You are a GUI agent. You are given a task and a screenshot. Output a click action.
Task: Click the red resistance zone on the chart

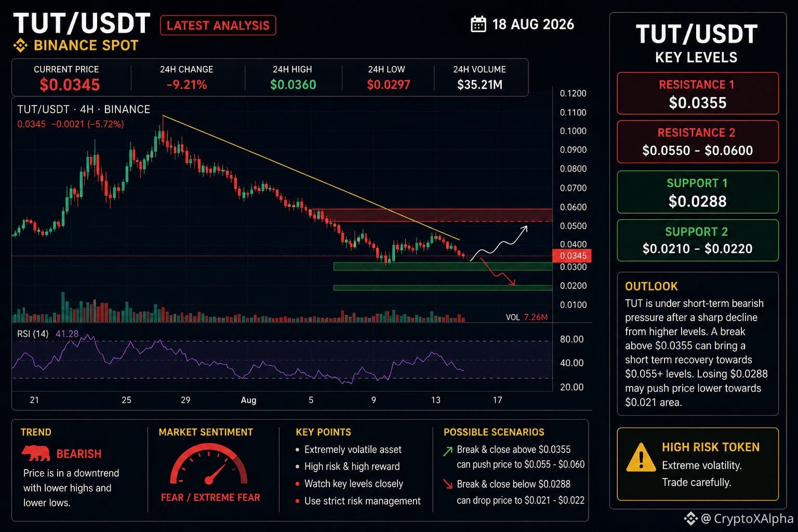(x=431, y=215)
